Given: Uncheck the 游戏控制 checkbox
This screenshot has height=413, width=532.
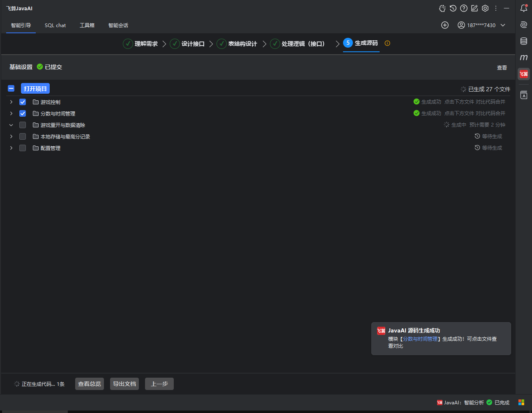Looking at the screenshot, I should [x=23, y=102].
